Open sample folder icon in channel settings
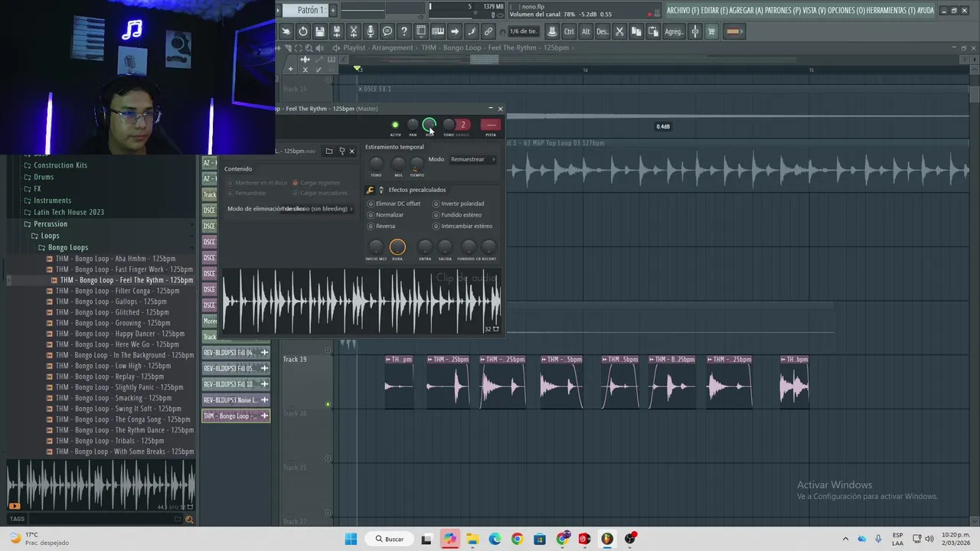Screen dimensions: 980x551 click(329, 151)
